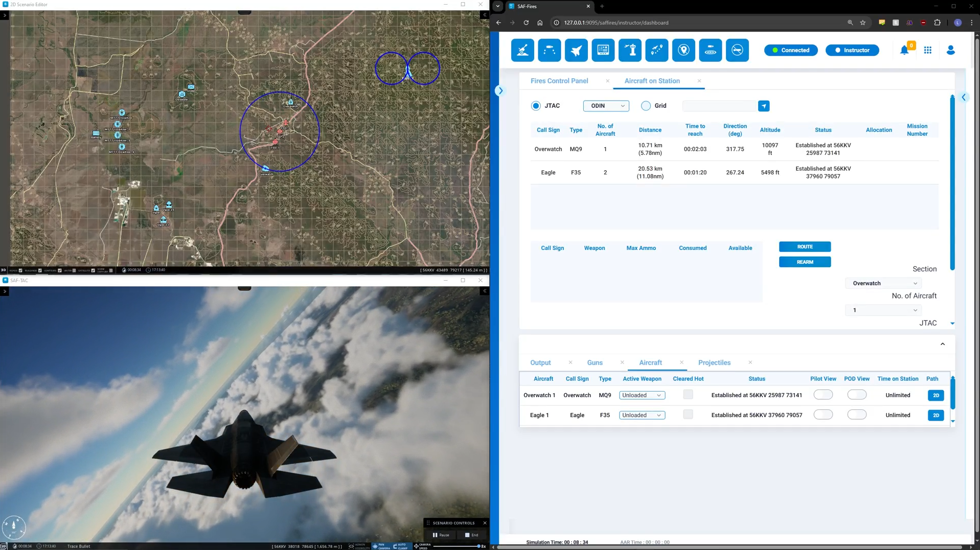This screenshot has height=550, width=980.
Task: Open the fighter jet aircraft toolbar icon
Action: pyautogui.click(x=576, y=50)
